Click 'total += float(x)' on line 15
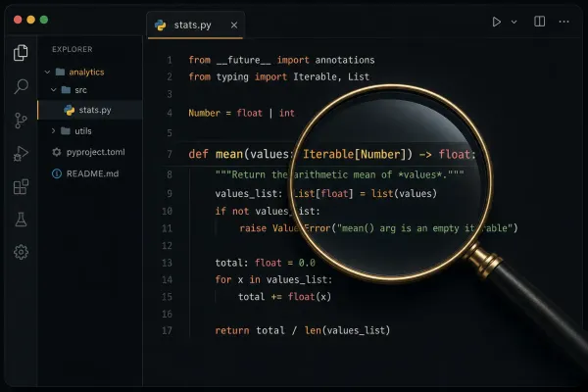This screenshot has height=392, width=588. [x=284, y=297]
